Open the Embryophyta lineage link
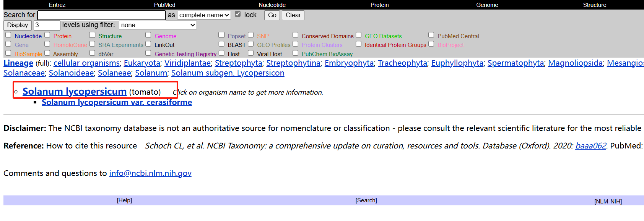Screen dimensions: 644x221 pyautogui.click(x=349, y=63)
